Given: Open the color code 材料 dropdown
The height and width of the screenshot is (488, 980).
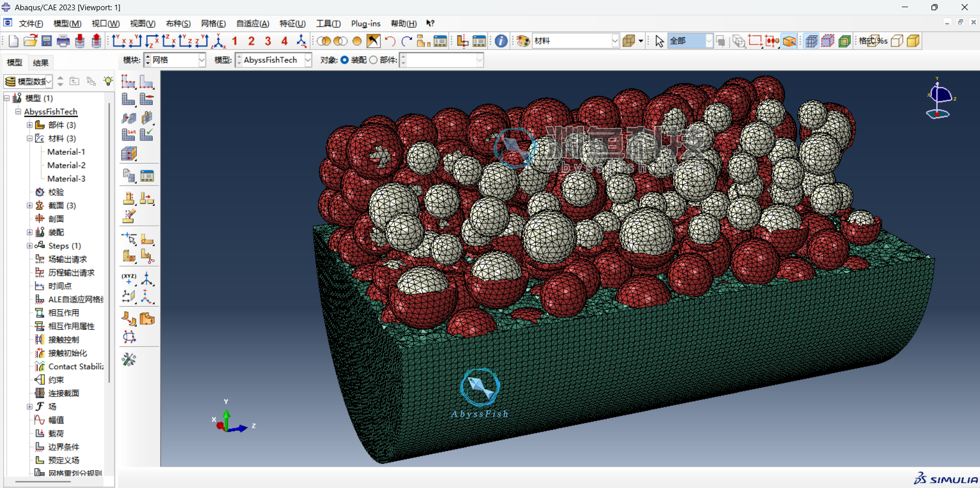Looking at the screenshot, I should 576,41.
